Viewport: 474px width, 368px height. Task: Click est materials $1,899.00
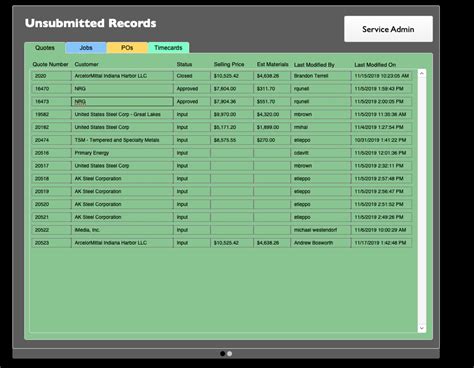(272, 127)
